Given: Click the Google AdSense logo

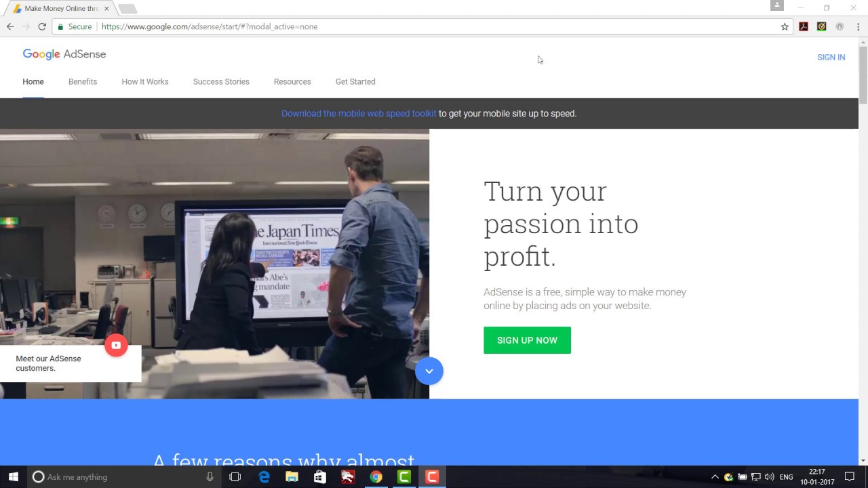Looking at the screenshot, I should tap(64, 54).
